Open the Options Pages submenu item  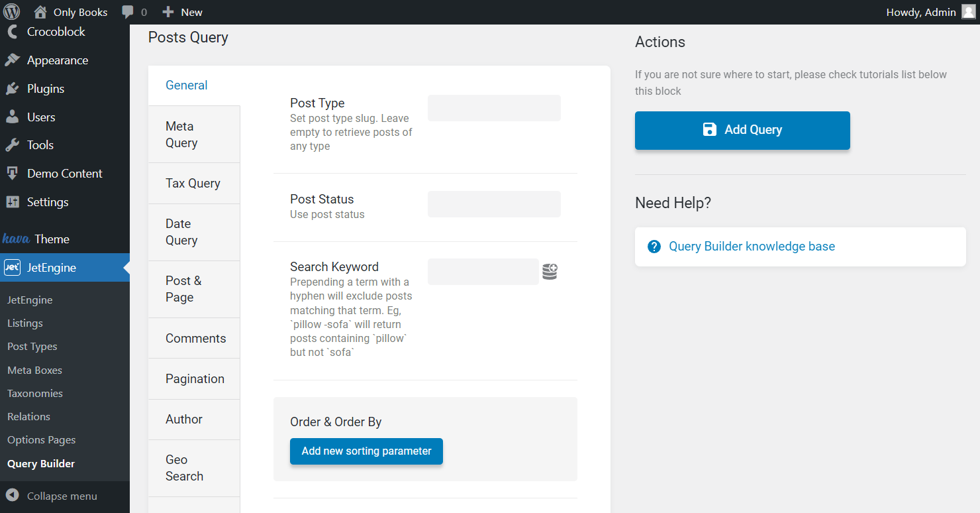[x=42, y=440]
